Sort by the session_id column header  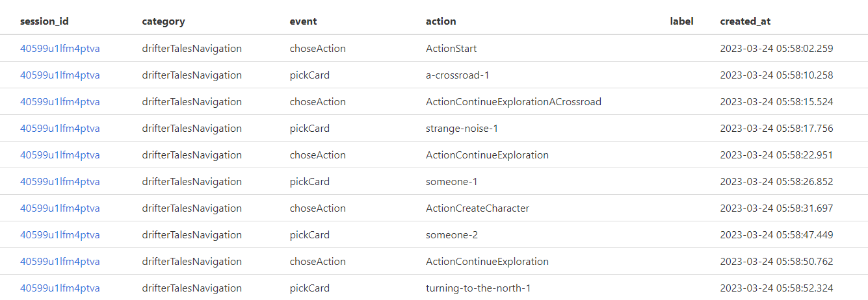44,21
